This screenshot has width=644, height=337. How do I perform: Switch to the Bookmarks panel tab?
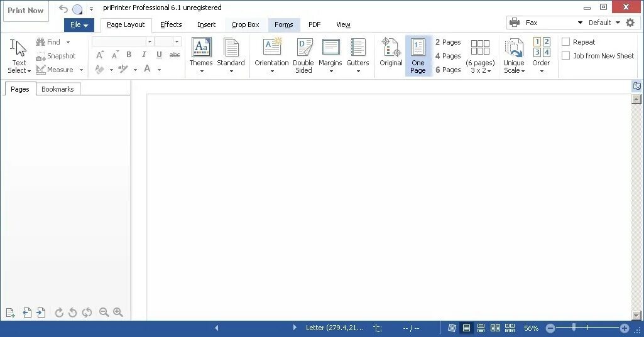click(58, 89)
